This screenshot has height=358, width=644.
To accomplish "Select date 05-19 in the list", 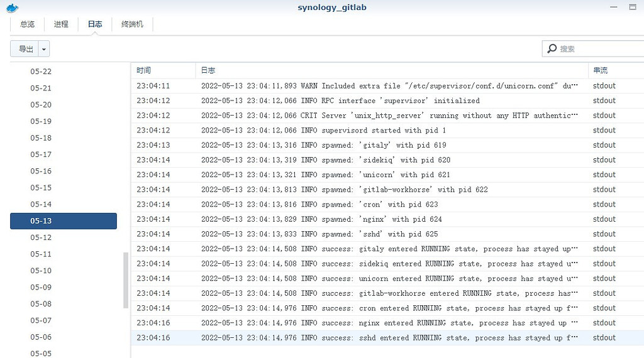I will click(64, 121).
